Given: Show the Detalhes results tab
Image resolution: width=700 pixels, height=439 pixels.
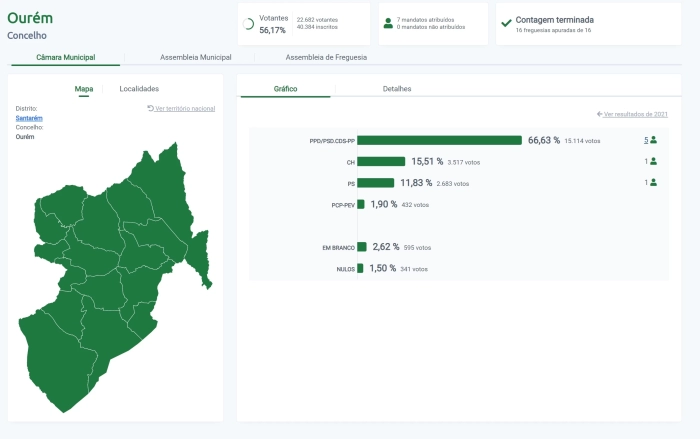Looking at the screenshot, I should click(x=397, y=89).
